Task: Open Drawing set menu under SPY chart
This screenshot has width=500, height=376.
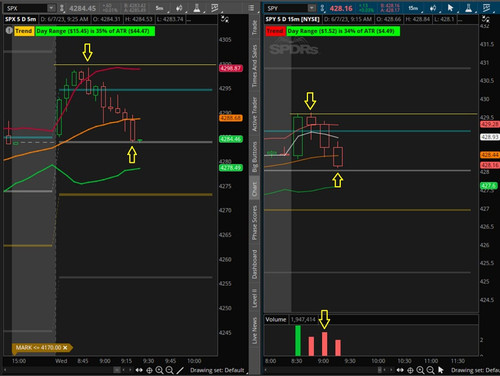Action: point(475,370)
